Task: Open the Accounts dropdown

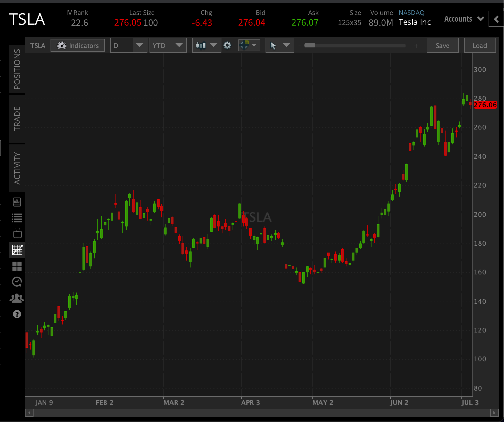Action: 464,19
